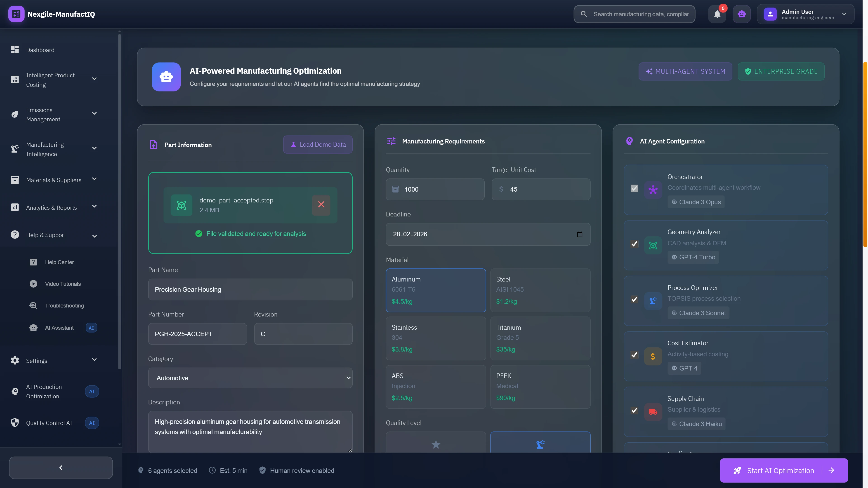
Task: Select the Titanium Grade 5 material card
Action: pyautogui.click(x=540, y=338)
